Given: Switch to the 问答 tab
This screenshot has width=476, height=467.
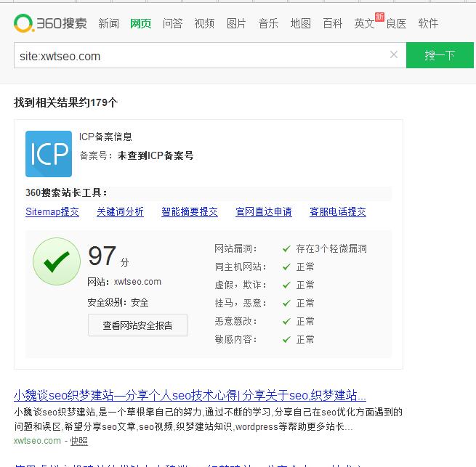Looking at the screenshot, I should [x=172, y=24].
